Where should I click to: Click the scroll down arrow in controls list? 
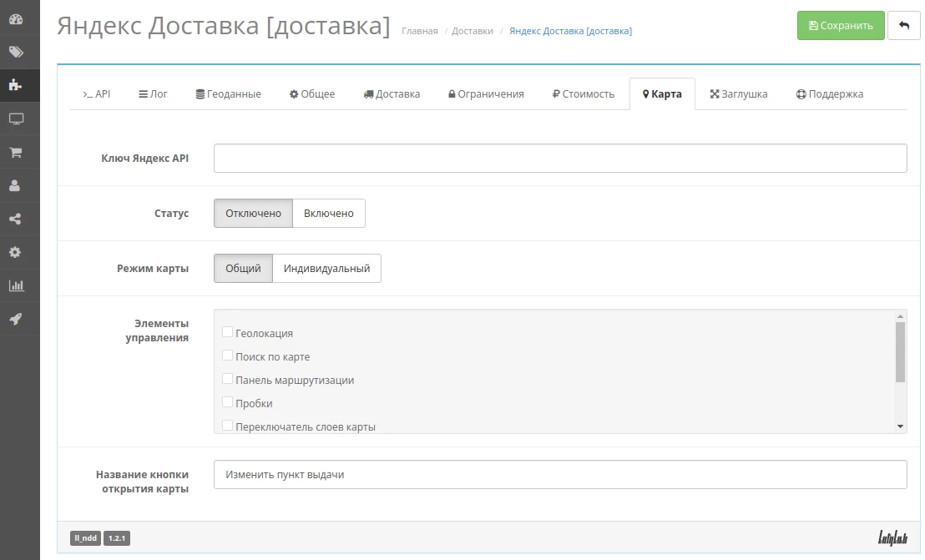pyautogui.click(x=900, y=426)
